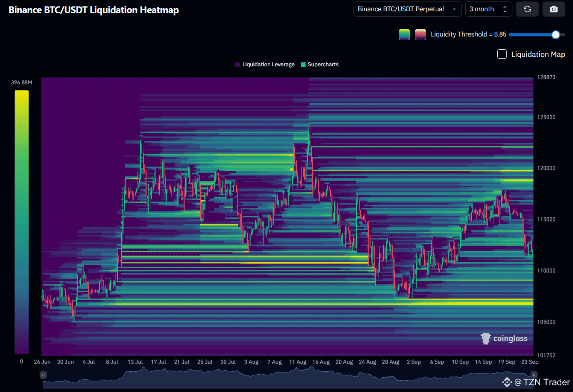Click the 28 Aug date axis label
Image resolution: width=573 pixels, height=392 pixels.
[x=391, y=362]
